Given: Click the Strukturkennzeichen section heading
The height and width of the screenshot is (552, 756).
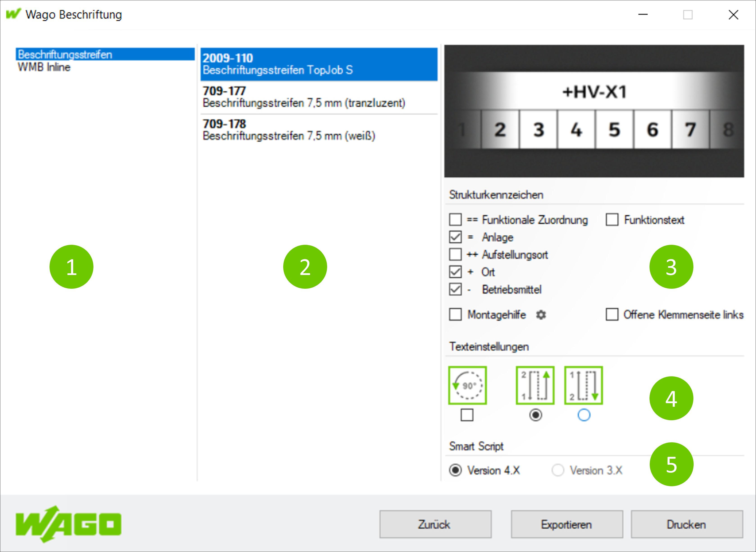Looking at the screenshot, I should [496, 195].
